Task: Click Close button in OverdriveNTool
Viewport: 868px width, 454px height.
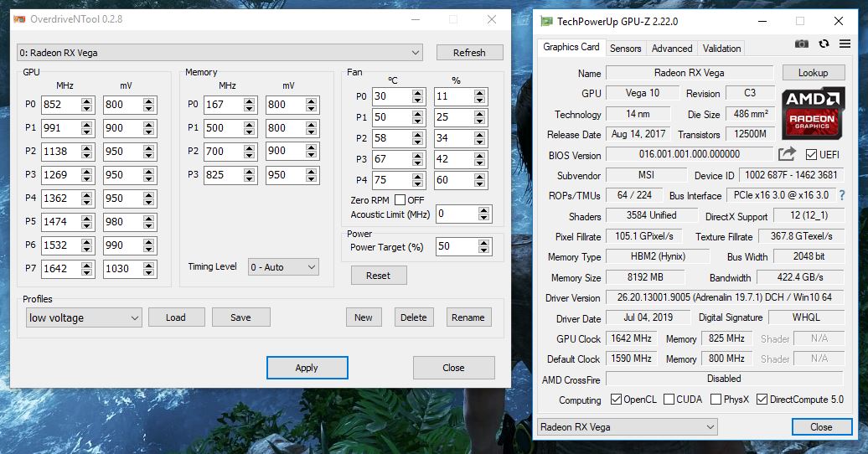Action: (x=454, y=368)
